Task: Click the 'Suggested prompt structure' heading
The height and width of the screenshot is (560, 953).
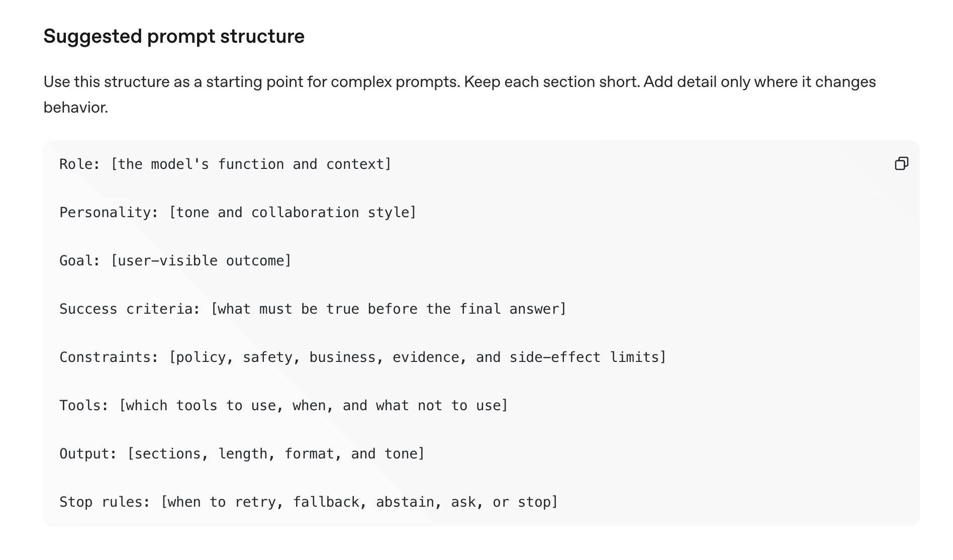Action: (174, 36)
